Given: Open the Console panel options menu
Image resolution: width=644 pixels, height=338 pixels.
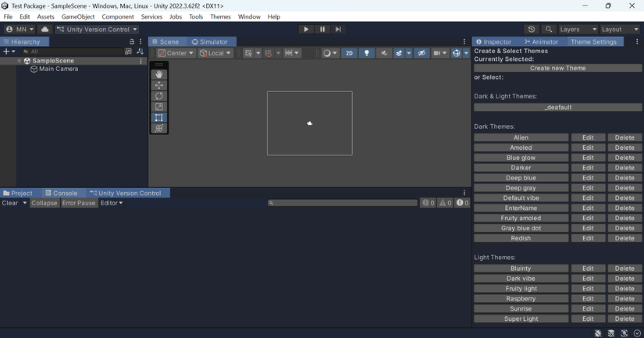Looking at the screenshot, I should coord(464,193).
